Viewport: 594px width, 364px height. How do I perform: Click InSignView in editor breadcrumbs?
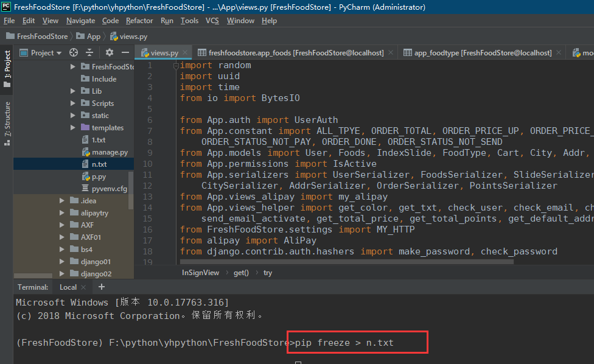200,273
